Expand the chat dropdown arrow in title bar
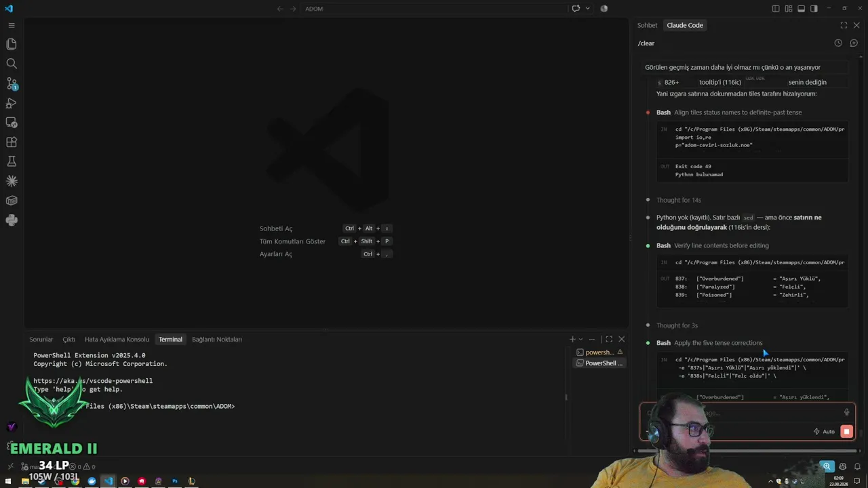This screenshot has width=868, height=488. tap(587, 9)
